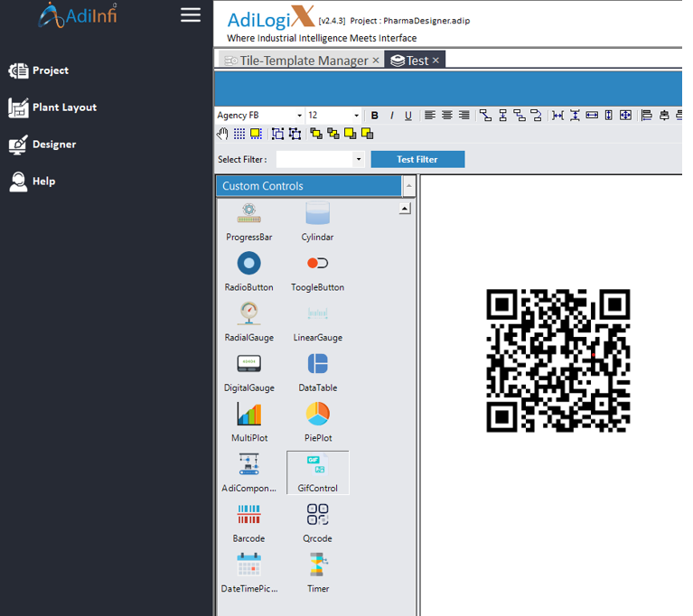The width and height of the screenshot is (693, 616).
Task: Toggle underline formatting
Action: (x=407, y=116)
